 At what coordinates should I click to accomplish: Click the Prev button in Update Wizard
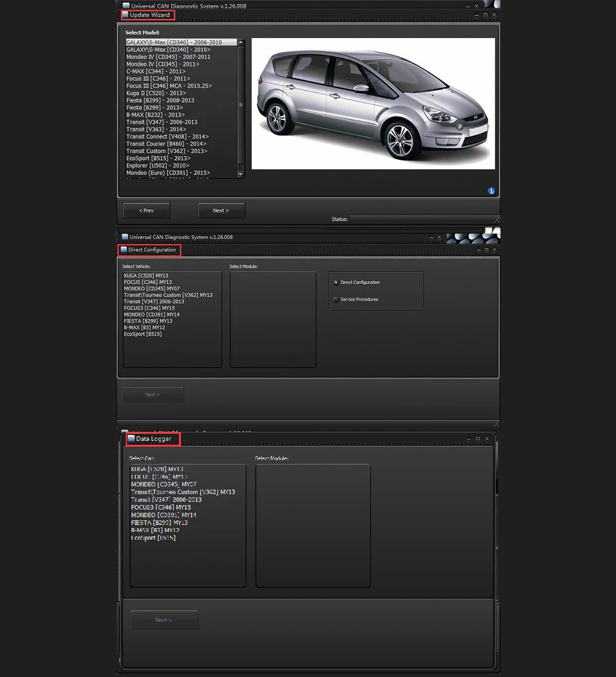coord(146,210)
